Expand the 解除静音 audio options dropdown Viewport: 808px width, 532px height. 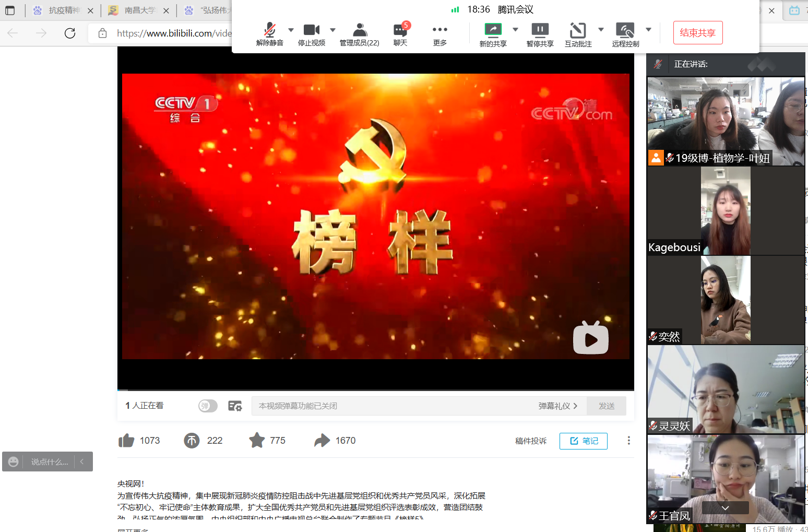290,30
